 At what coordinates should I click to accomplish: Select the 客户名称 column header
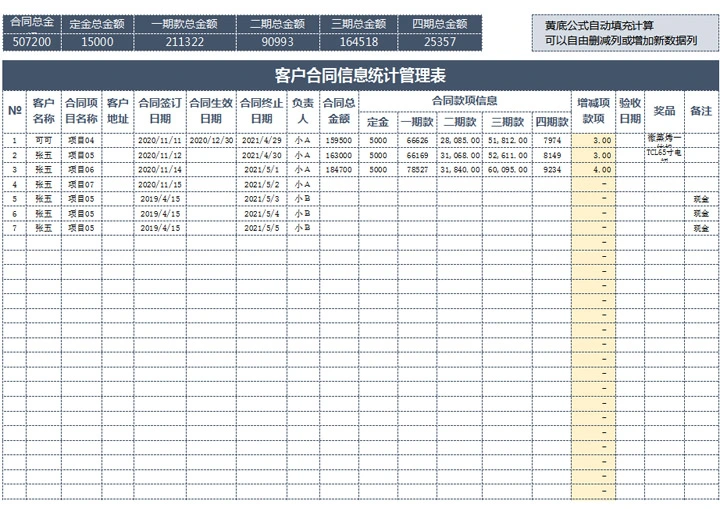[43, 111]
